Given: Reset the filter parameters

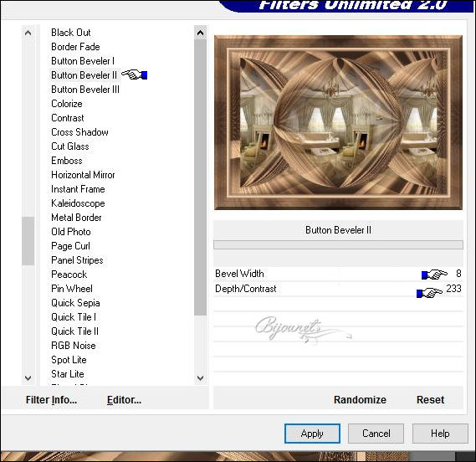Looking at the screenshot, I should 430,400.
